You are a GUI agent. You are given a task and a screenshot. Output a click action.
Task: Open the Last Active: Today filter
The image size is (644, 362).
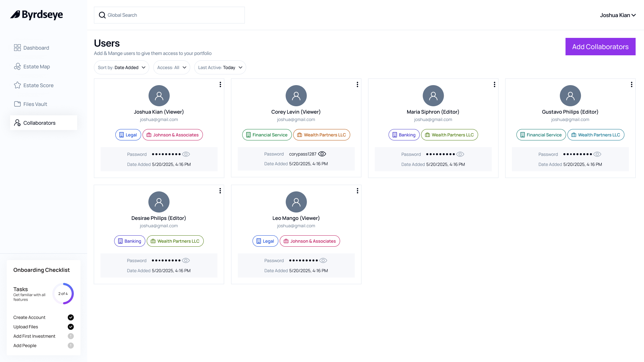pyautogui.click(x=220, y=67)
